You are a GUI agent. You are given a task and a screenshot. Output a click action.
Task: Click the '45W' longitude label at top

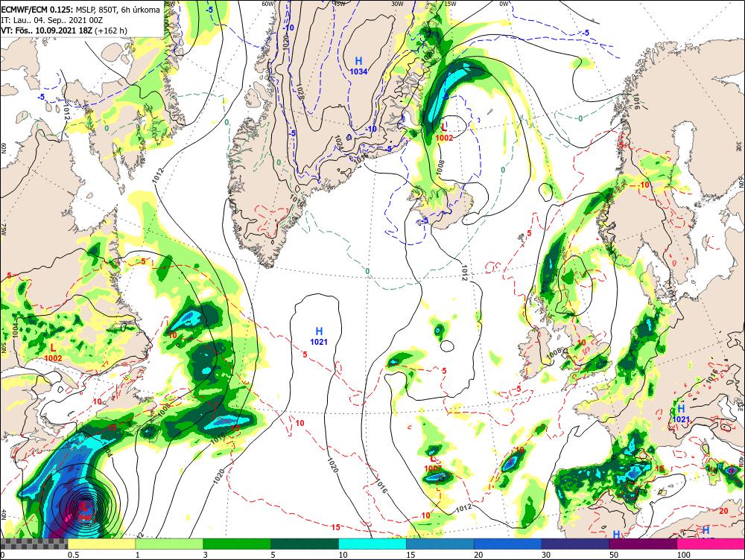pyautogui.click(x=339, y=3)
